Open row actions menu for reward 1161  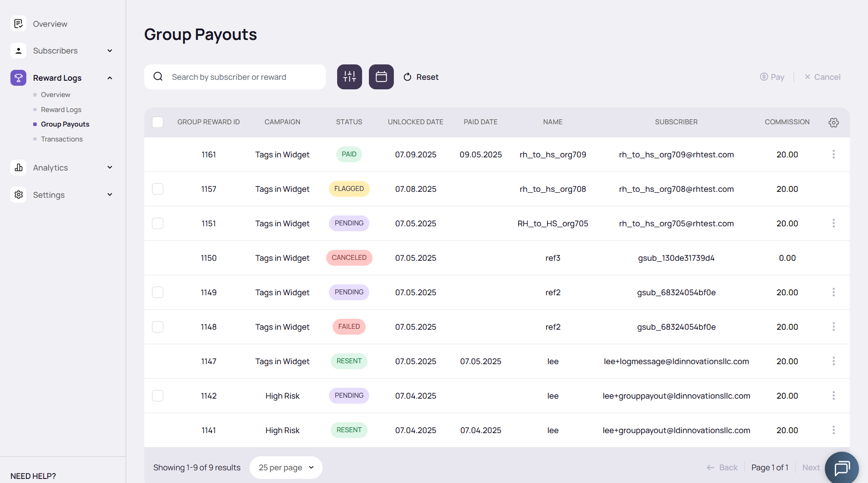point(834,155)
